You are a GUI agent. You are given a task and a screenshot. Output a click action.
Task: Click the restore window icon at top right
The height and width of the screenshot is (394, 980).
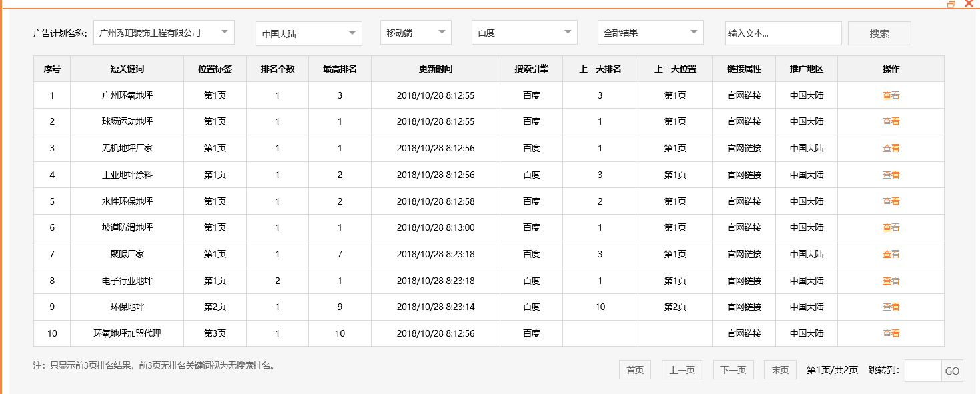coord(952,3)
